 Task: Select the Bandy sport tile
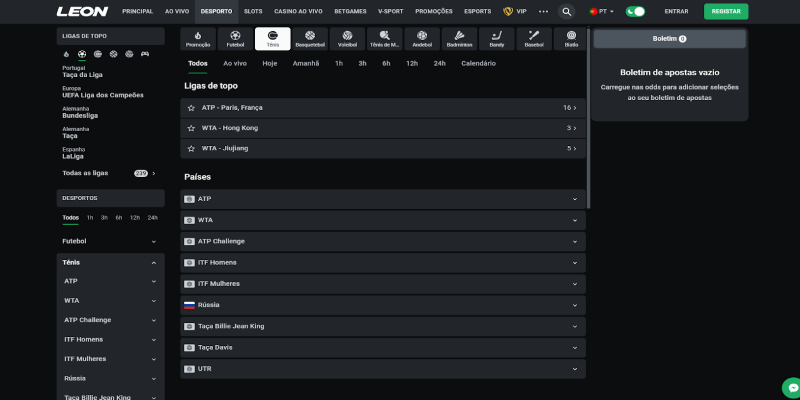[496, 39]
